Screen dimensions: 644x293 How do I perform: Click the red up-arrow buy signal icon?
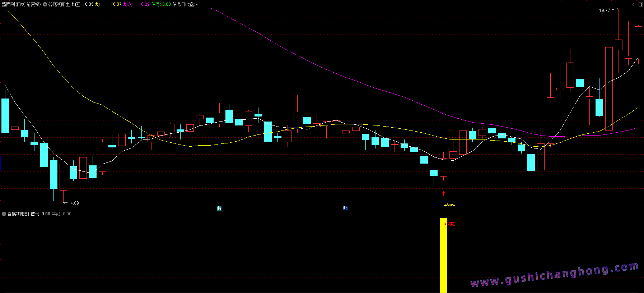tap(444, 193)
